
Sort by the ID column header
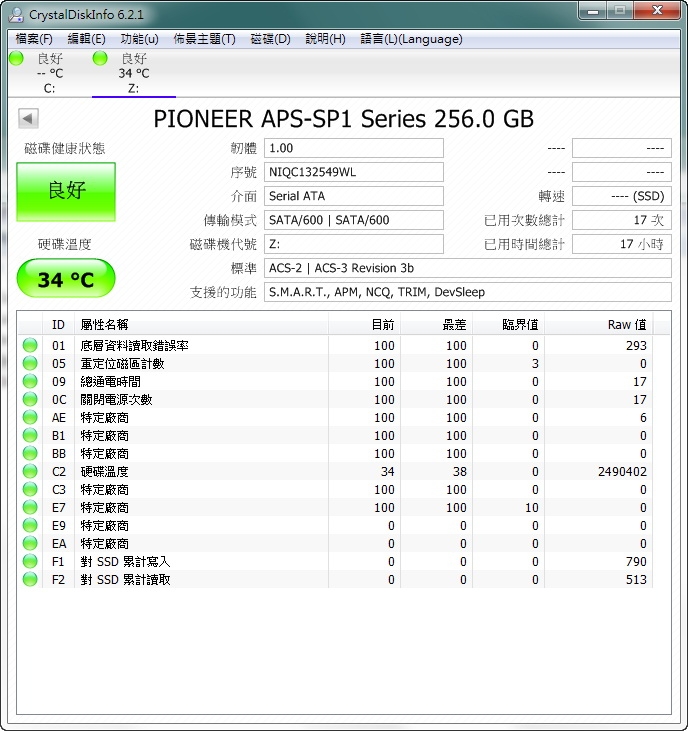point(58,324)
